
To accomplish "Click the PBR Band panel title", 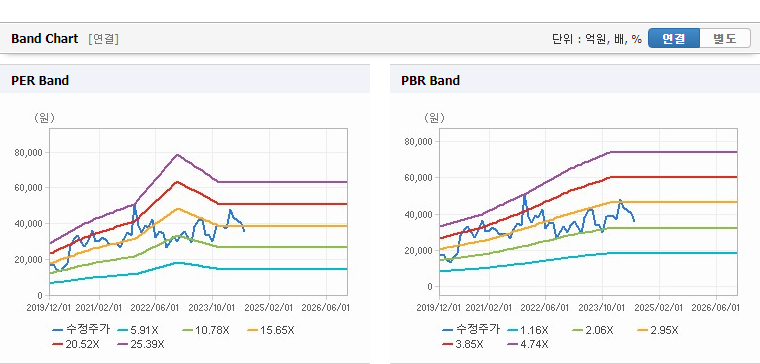I will click(x=430, y=80).
